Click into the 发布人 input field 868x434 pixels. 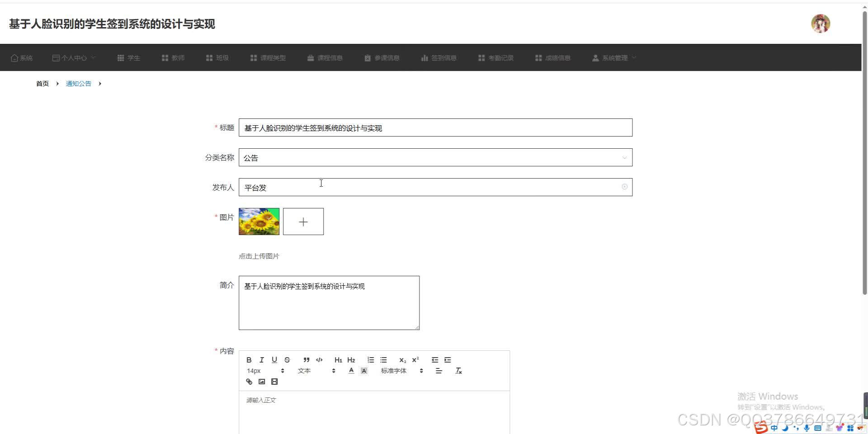click(x=435, y=187)
